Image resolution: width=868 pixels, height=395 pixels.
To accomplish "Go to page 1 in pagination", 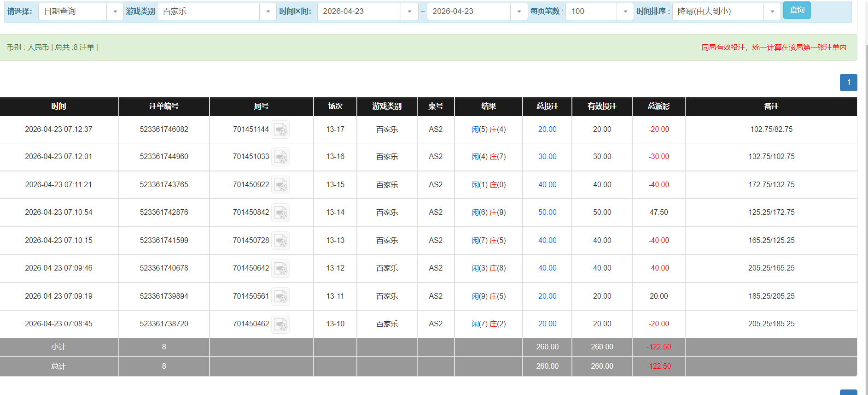I will pyautogui.click(x=848, y=83).
